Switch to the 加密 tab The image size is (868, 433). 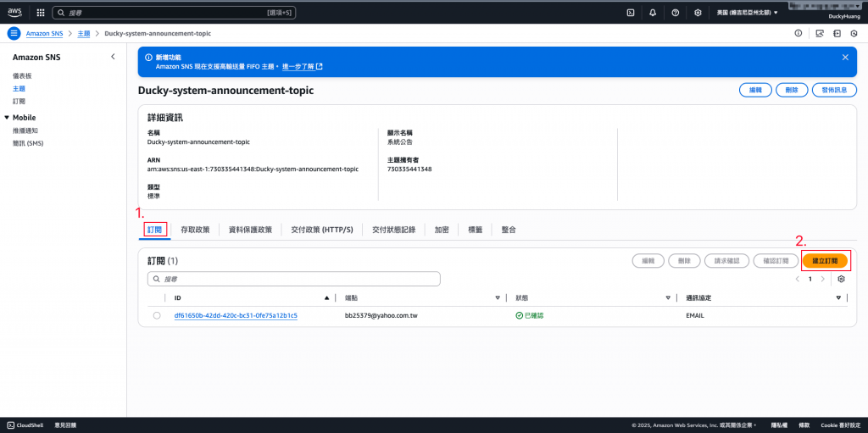pyautogui.click(x=442, y=230)
